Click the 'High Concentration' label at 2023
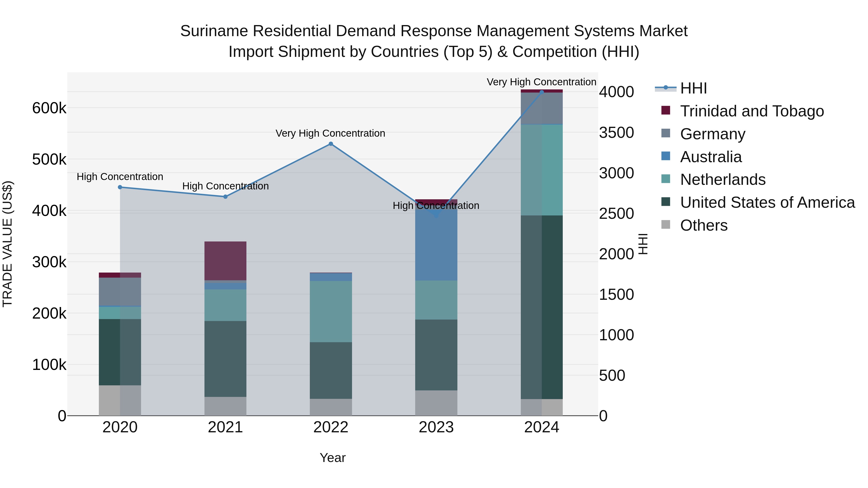Viewport: 868px width, 488px height. point(436,205)
